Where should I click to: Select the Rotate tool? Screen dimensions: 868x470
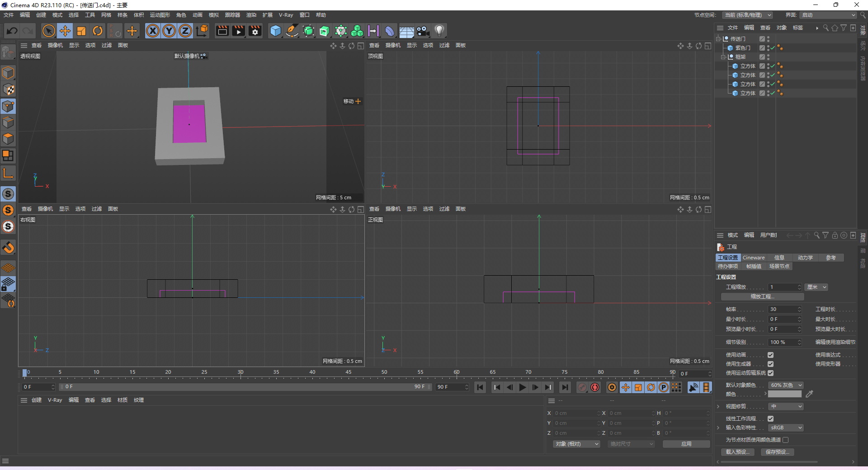click(x=97, y=31)
